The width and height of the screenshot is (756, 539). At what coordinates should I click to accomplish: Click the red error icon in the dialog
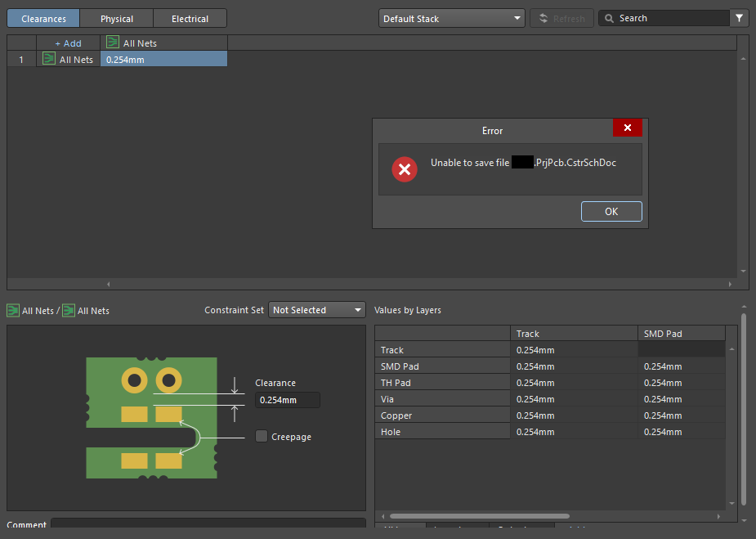coord(405,169)
